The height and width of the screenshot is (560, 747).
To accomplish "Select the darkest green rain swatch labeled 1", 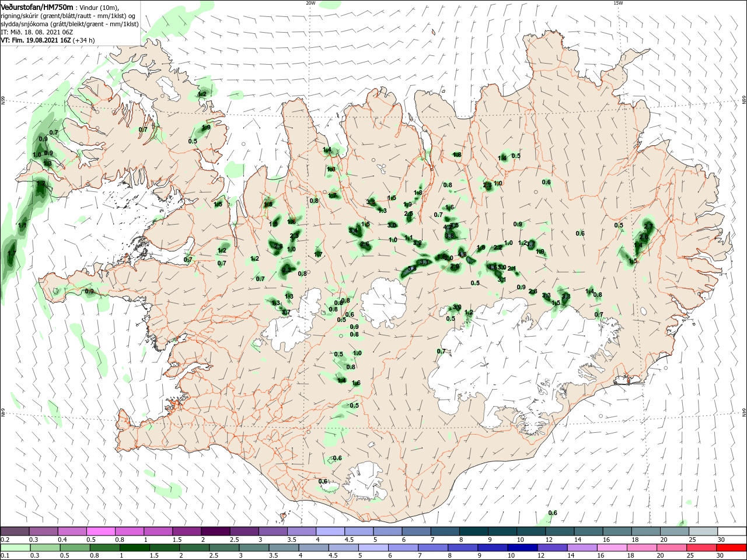I will [x=134, y=548].
